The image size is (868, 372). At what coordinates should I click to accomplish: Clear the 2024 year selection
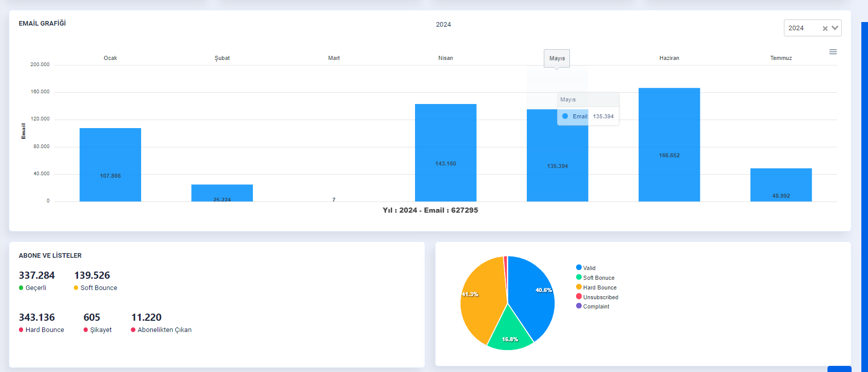pos(825,29)
